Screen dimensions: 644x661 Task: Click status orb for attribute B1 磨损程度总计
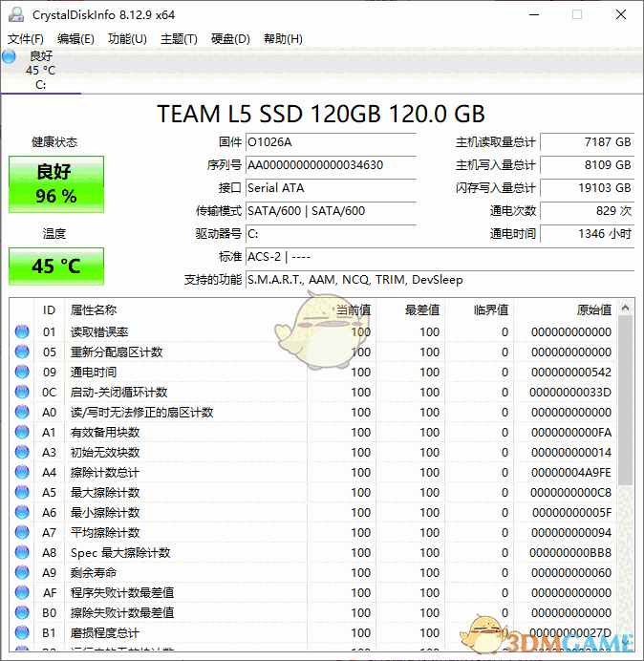[22, 632]
